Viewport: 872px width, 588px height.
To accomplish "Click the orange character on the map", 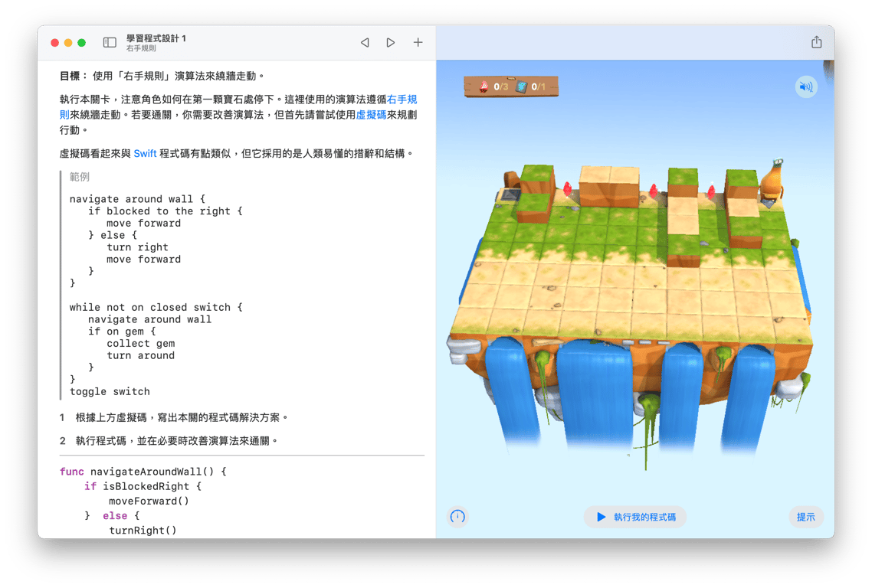I will 772,181.
